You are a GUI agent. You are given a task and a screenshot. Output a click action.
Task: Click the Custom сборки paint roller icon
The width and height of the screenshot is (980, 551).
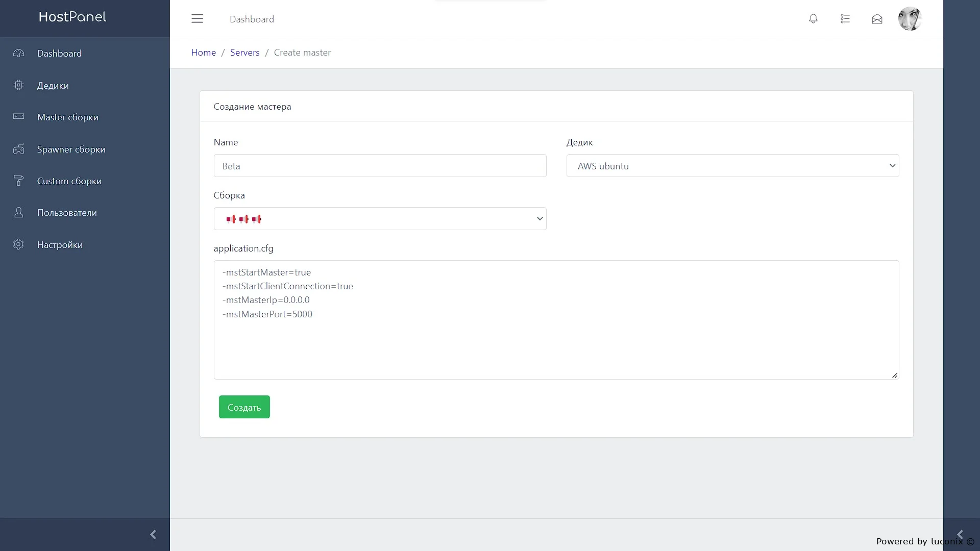point(19,181)
